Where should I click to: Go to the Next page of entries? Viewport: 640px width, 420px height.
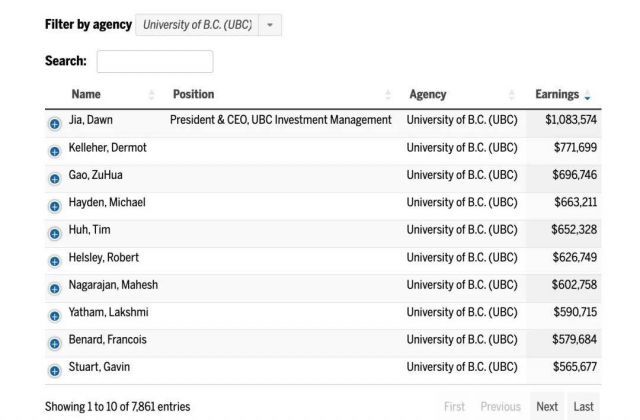(547, 407)
